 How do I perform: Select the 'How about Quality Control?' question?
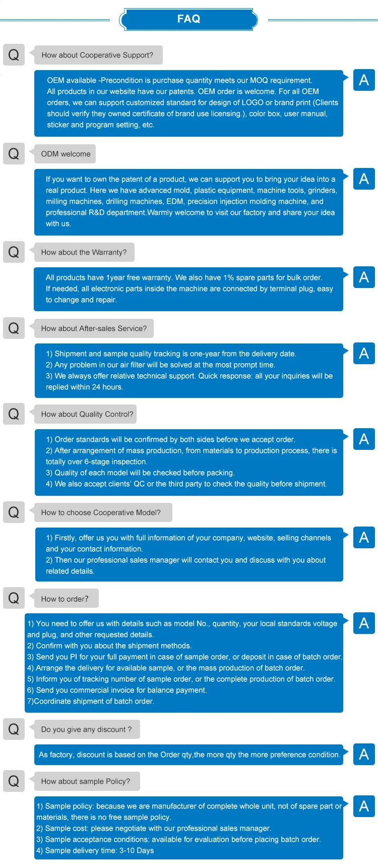click(87, 414)
